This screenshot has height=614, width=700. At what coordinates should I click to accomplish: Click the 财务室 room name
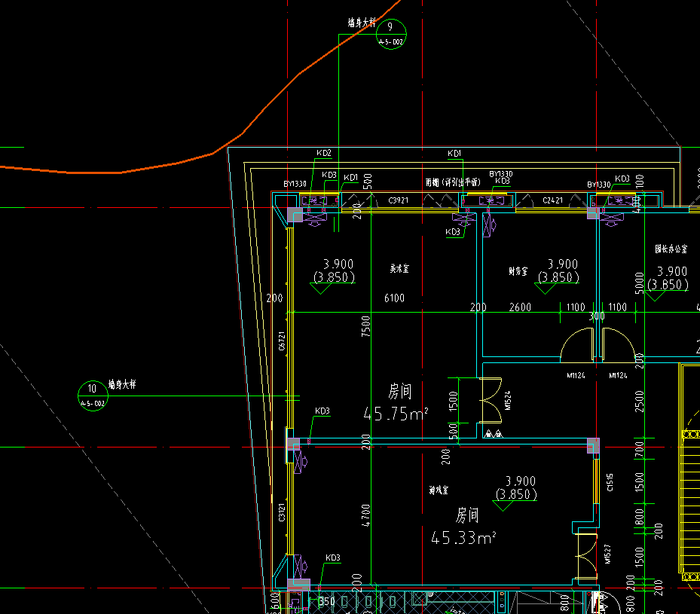[518, 271]
